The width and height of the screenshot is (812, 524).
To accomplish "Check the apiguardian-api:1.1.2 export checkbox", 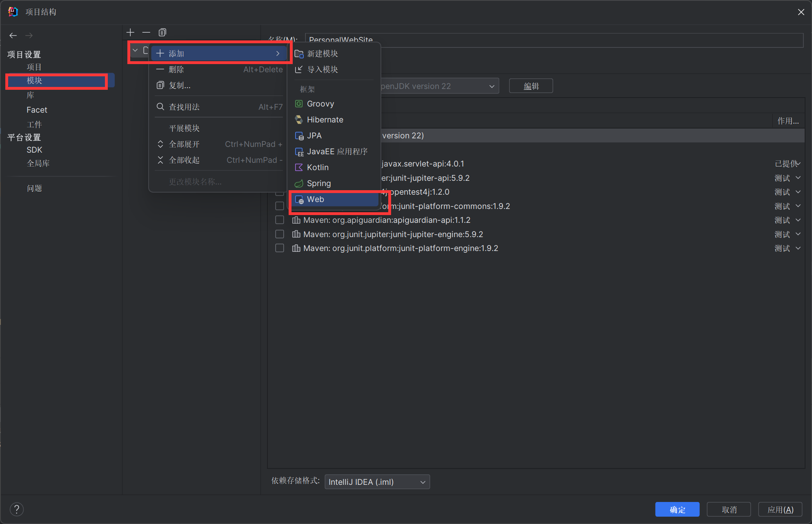I will (280, 220).
